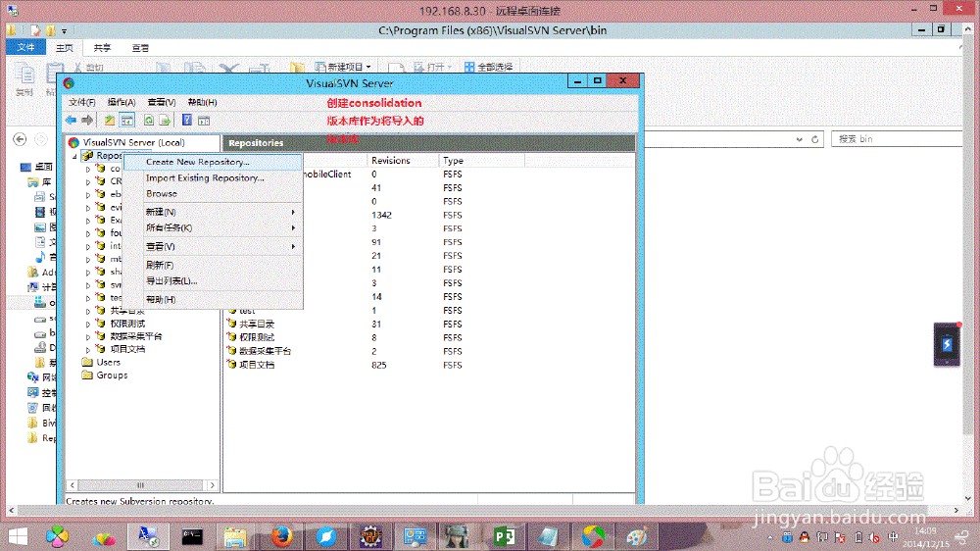Click the Export list toolbar icon

[x=165, y=120]
